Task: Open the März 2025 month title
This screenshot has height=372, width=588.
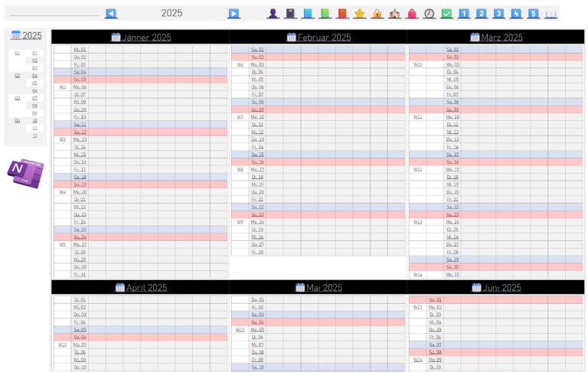Action: (501, 38)
